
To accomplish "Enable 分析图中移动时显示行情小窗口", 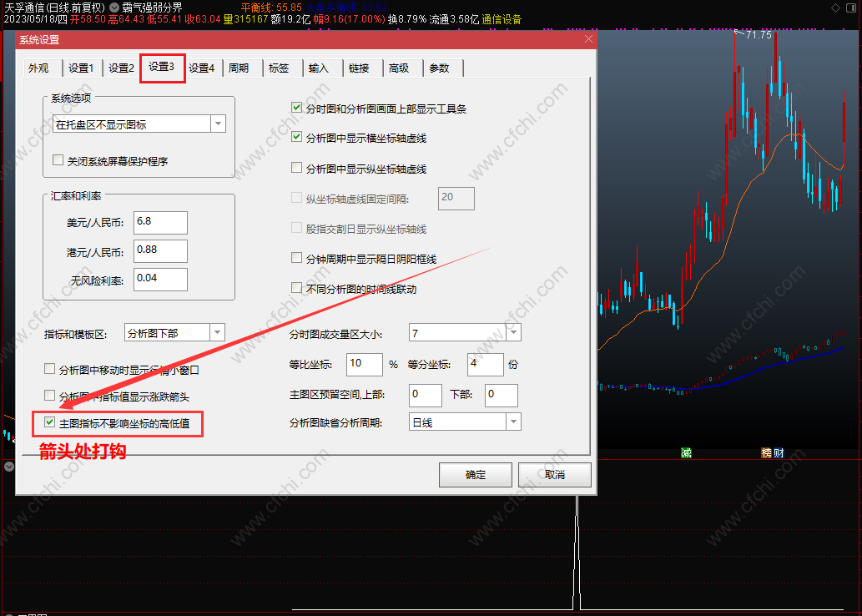I will [49, 368].
